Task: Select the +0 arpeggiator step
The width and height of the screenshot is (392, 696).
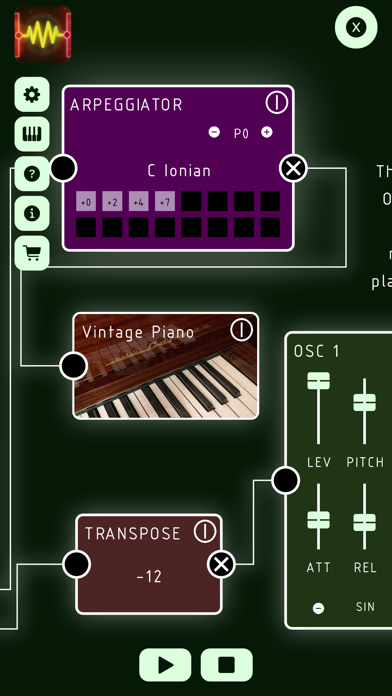Action: coord(86,202)
